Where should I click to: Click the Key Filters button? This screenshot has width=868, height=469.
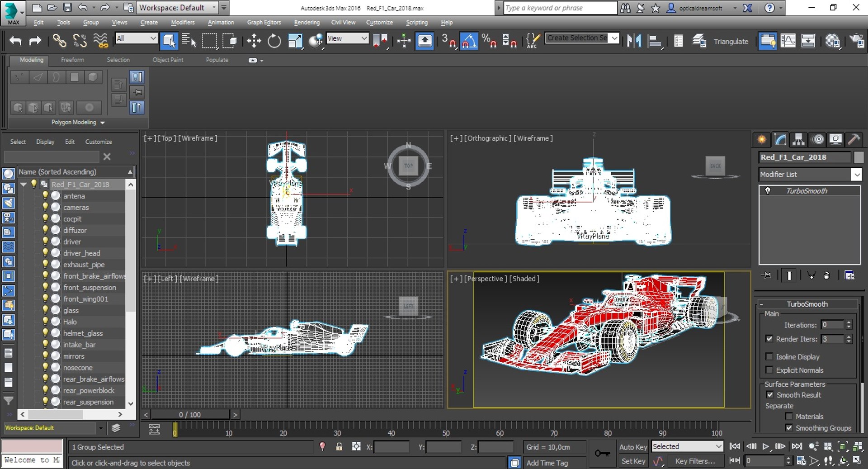click(x=695, y=461)
